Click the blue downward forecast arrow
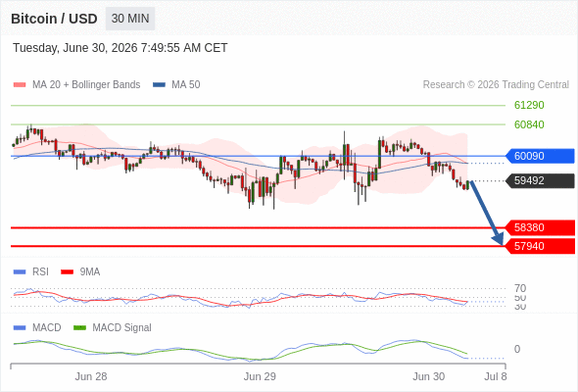578x392 pixels. (487, 213)
